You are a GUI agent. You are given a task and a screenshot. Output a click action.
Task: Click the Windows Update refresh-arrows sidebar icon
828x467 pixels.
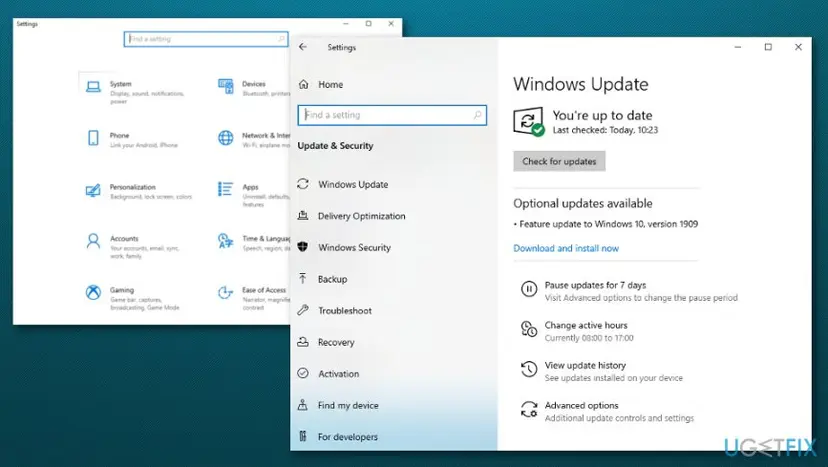(x=303, y=184)
